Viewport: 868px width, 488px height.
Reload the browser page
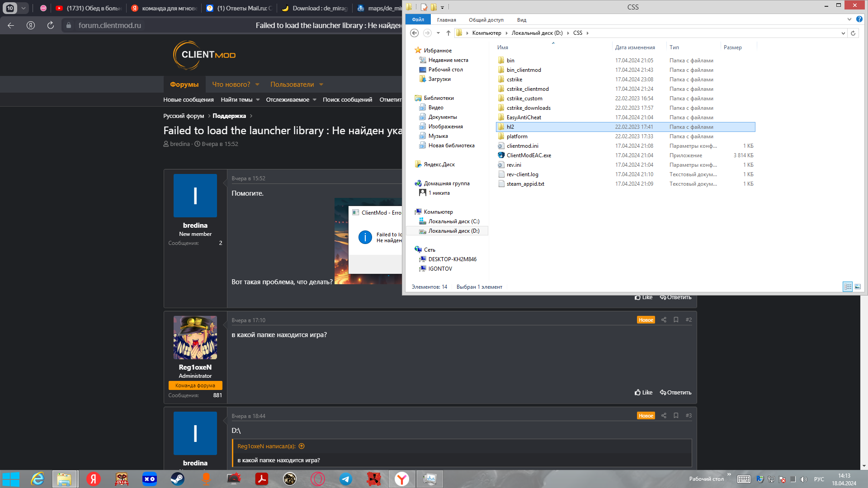click(x=51, y=25)
